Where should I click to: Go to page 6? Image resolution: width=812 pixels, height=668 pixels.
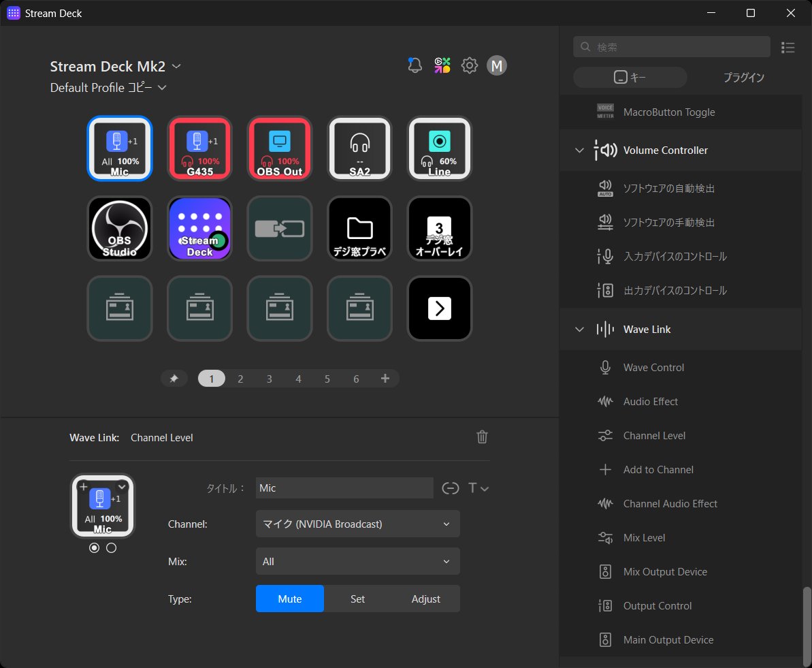tap(356, 379)
